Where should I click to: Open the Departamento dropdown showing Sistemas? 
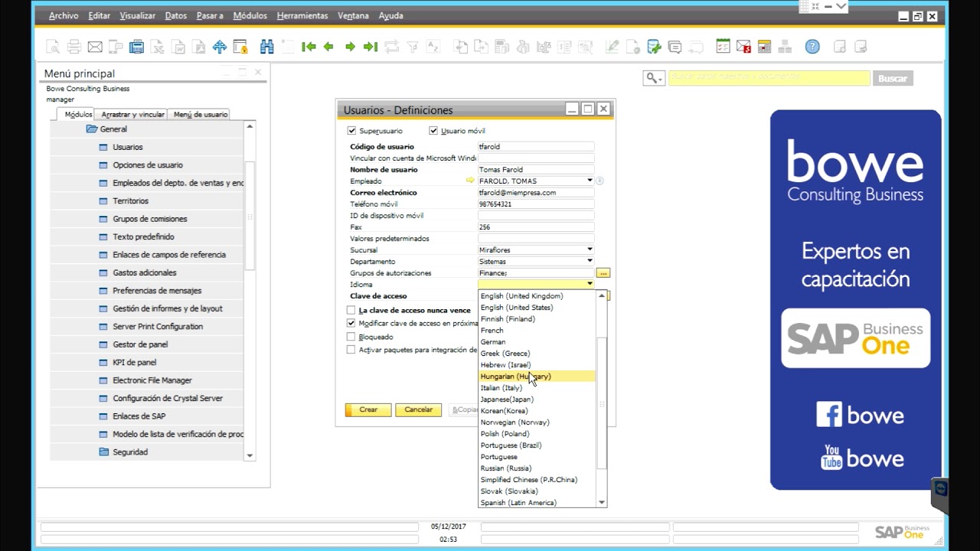[590, 261]
